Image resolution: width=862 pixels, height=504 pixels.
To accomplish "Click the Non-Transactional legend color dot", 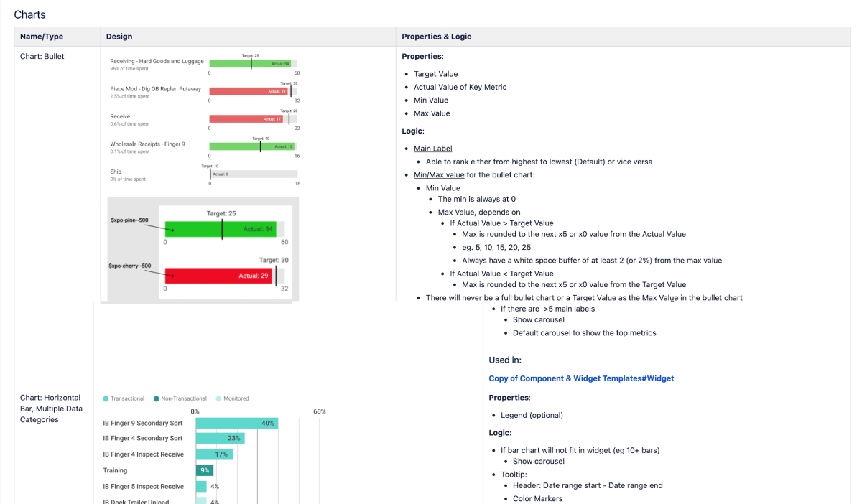I will click(157, 398).
